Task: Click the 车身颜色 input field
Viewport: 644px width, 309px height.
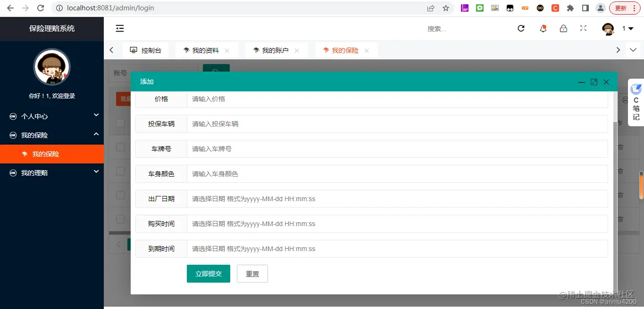Action: click(397, 174)
